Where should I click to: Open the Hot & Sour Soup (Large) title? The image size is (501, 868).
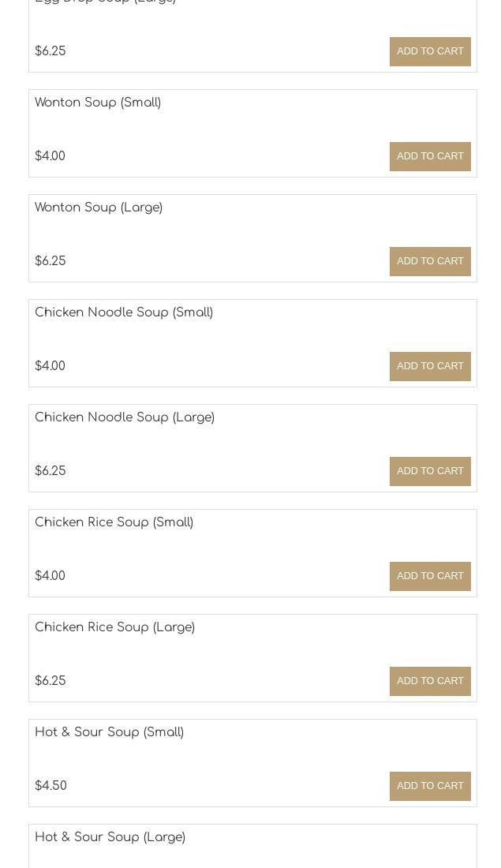click(x=110, y=837)
